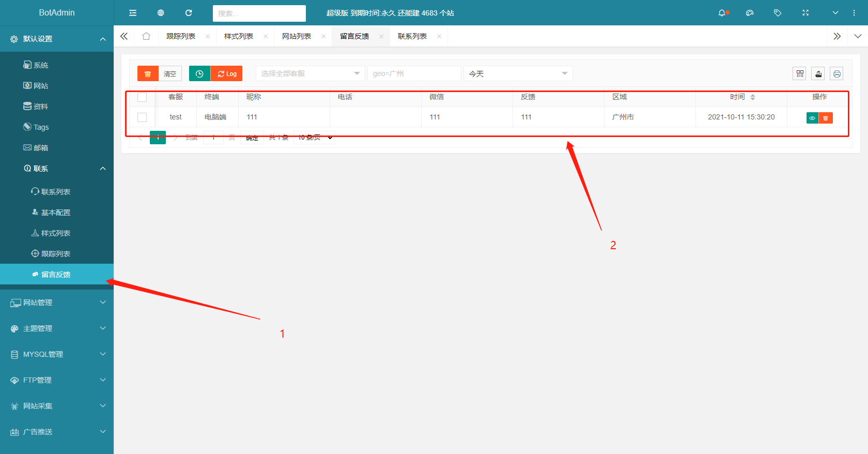Click the 2021-10-11 15:30:20 time cell
The height and width of the screenshot is (454, 868).
tap(741, 117)
